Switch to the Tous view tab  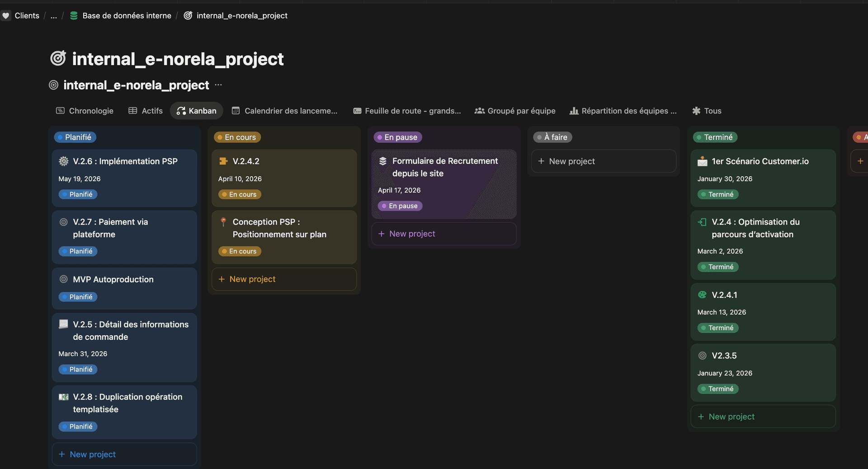point(707,111)
